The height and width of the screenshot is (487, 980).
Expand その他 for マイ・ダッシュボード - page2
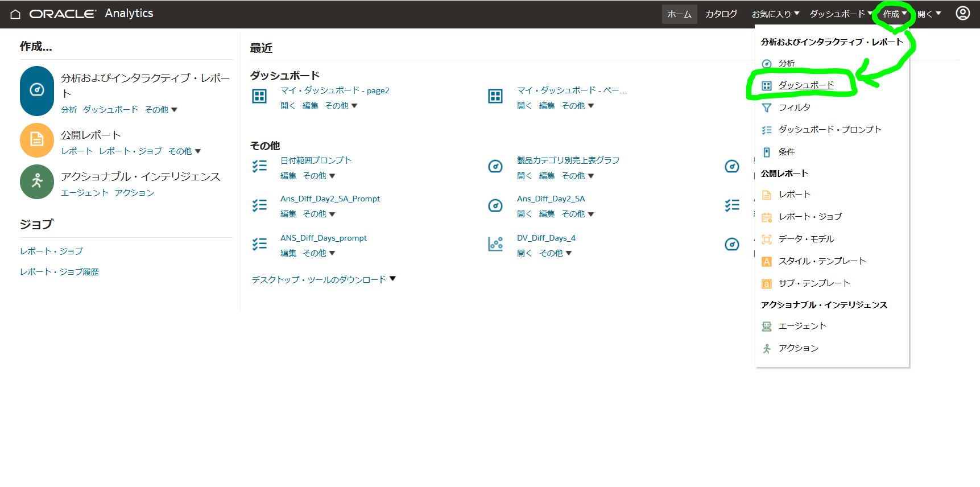(x=341, y=106)
